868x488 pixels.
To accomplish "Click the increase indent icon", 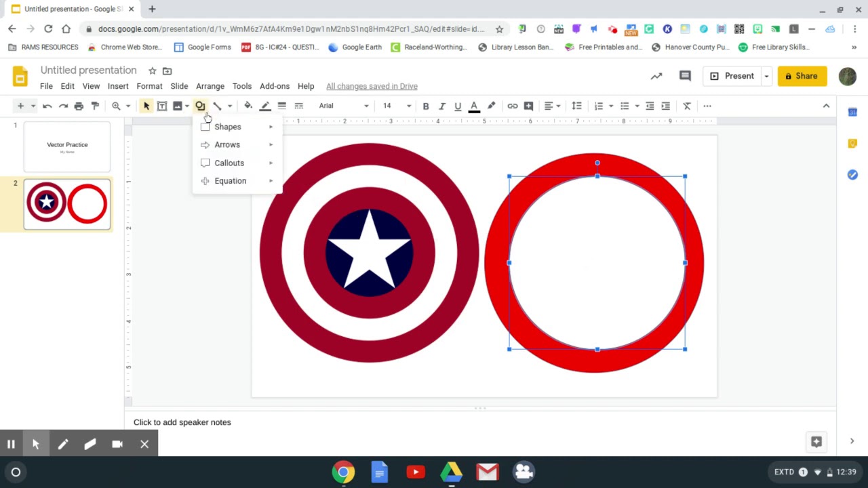I will [666, 106].
